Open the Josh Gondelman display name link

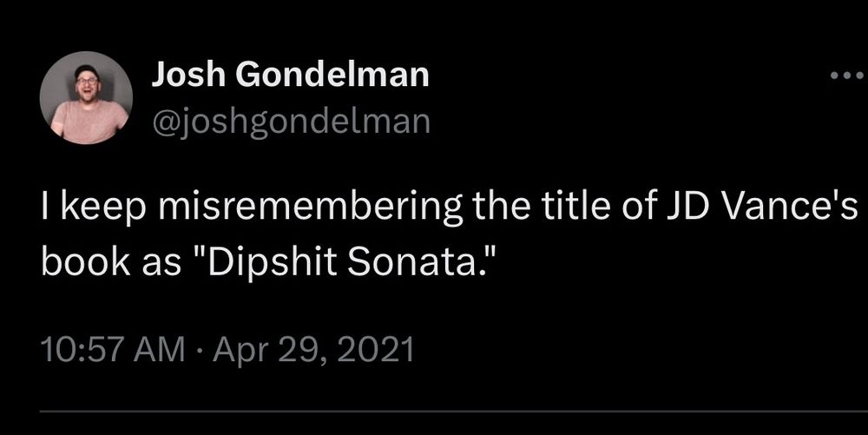click(x=290, y=76)
